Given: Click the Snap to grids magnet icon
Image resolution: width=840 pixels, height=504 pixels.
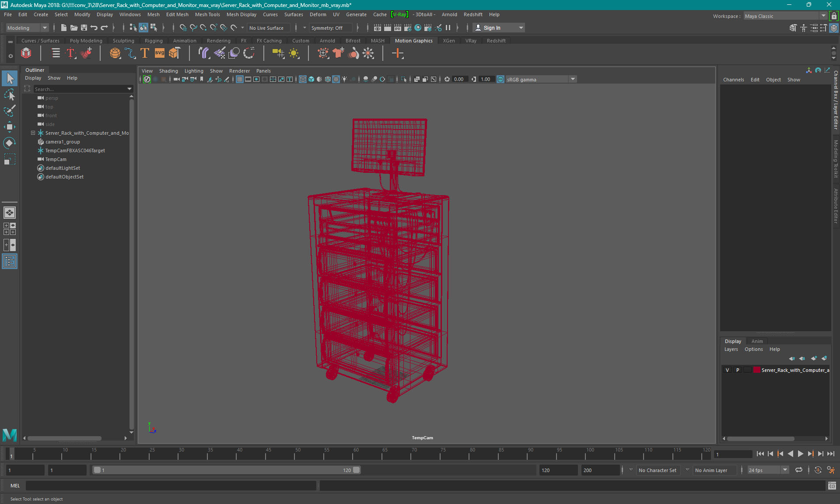Looking at the screenshot, I should pos(183,28).
